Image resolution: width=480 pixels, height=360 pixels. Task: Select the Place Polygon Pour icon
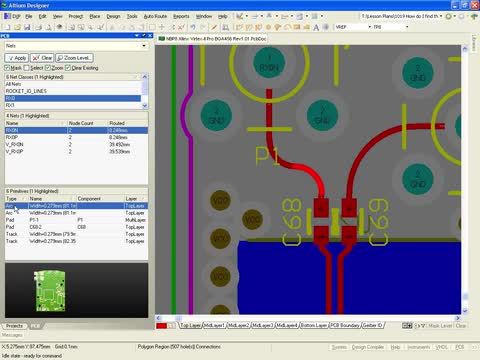306,27
